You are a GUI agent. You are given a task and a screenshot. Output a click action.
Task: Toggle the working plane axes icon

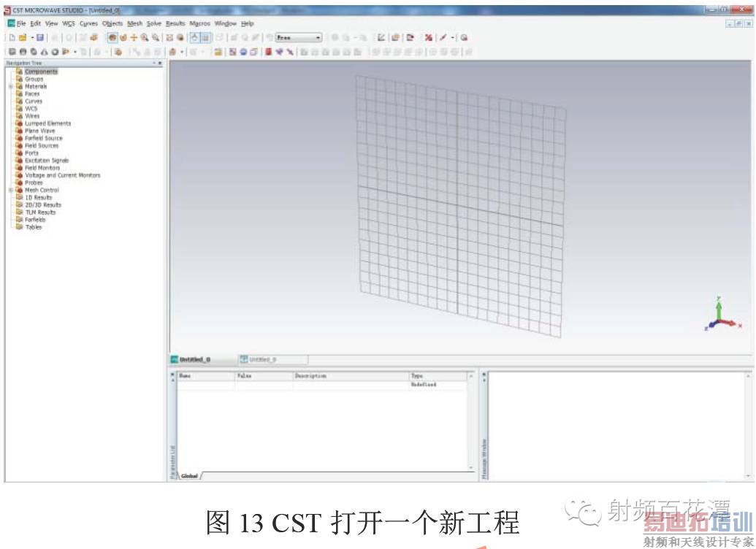pyautogui.click(x=194, y=37)
